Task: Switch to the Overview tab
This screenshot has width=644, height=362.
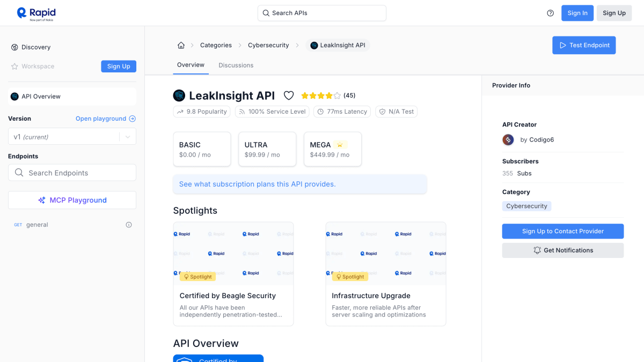Action: pos(191,65)
